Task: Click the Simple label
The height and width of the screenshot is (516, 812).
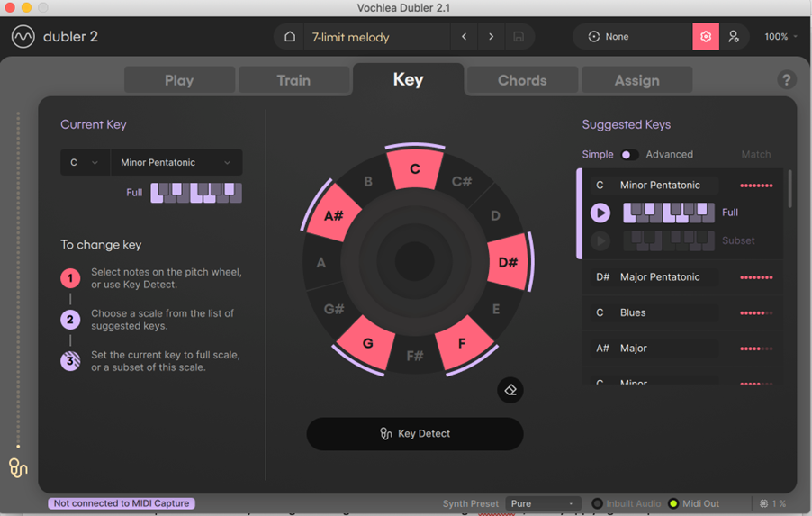Action: pos(598,154)
